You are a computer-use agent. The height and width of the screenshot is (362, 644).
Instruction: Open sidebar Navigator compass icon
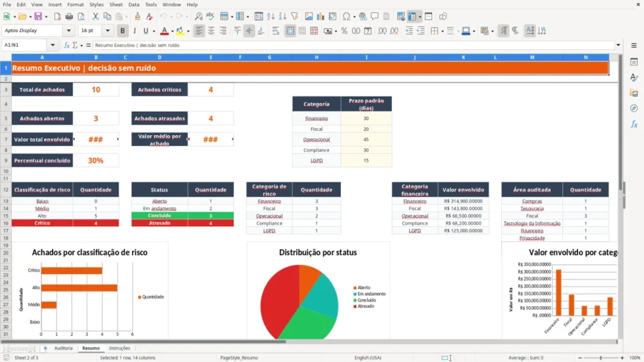pos(634,108)
